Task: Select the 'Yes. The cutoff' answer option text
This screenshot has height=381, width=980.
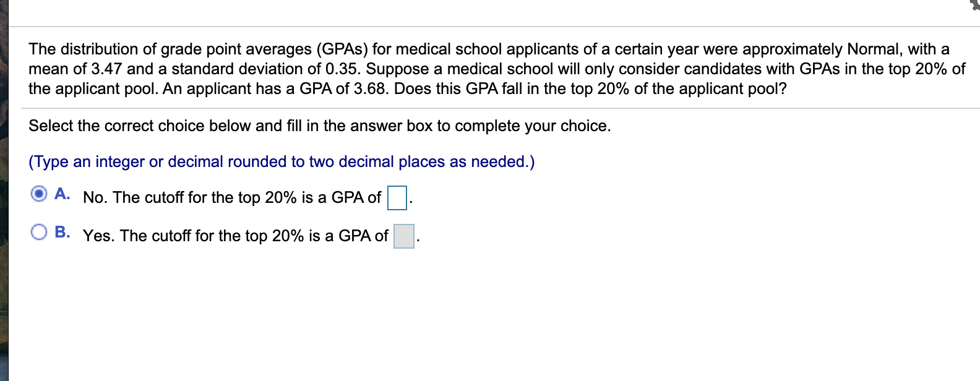Action: tap(235, 235)
